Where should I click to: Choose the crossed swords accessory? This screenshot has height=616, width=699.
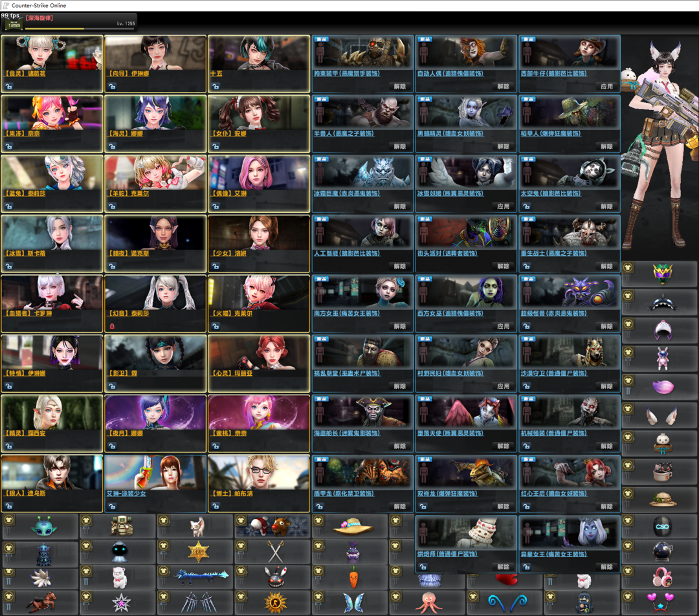(x=276, y=552)
